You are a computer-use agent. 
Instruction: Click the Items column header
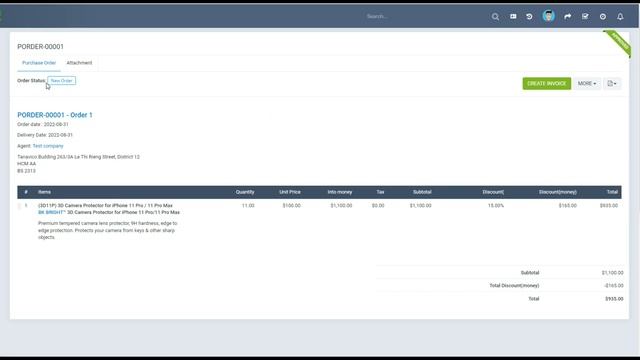(44, 192)
